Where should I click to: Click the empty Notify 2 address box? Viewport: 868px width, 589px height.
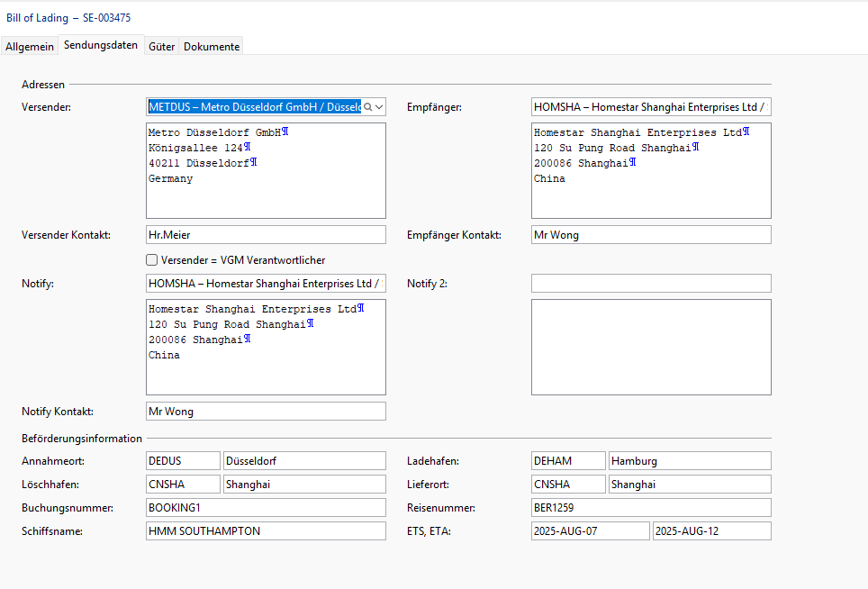pyautogui.click(x=651, y=347)
